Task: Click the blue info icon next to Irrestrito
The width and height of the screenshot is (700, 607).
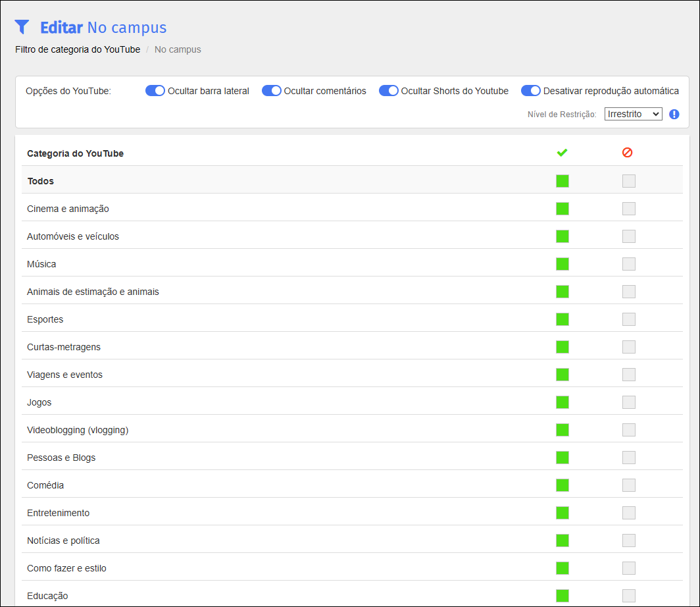Action: pos(674,115)
